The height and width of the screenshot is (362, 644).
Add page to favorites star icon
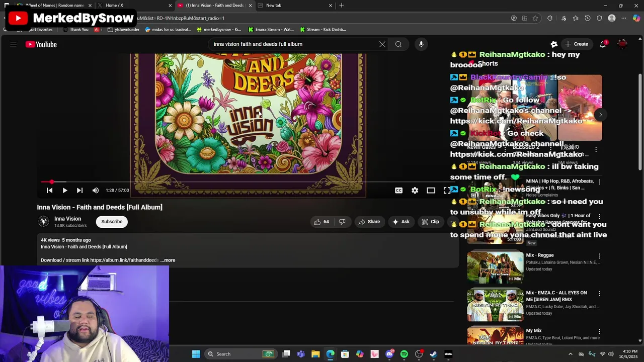click(x=535, y=18)
